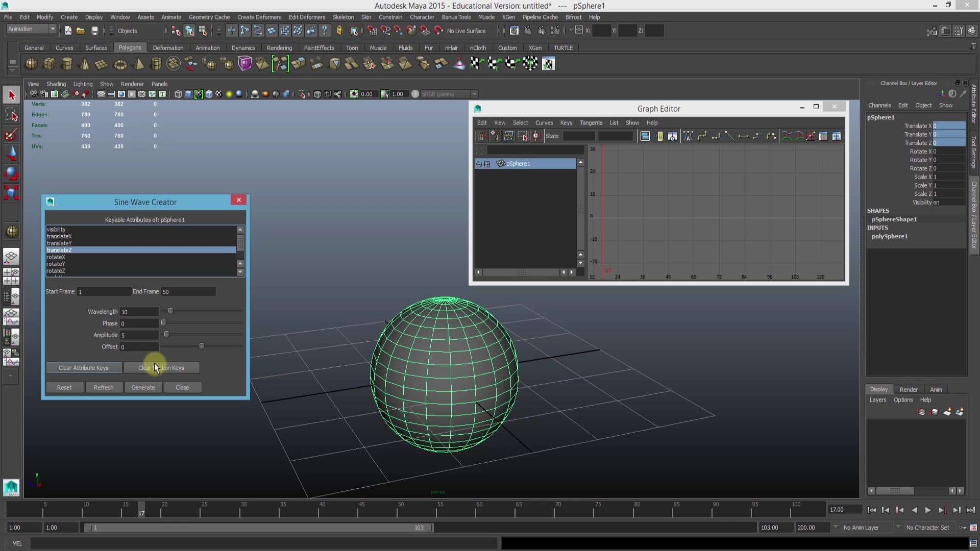The width and height of the screenshot is (980, 551).
Task: Pick the Select Tool in the left toolbox
Action: point(11,95)
